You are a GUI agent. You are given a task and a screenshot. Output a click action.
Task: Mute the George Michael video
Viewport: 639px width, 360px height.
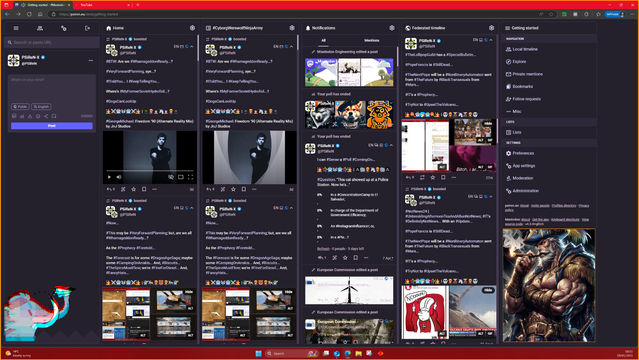[119, 177]
